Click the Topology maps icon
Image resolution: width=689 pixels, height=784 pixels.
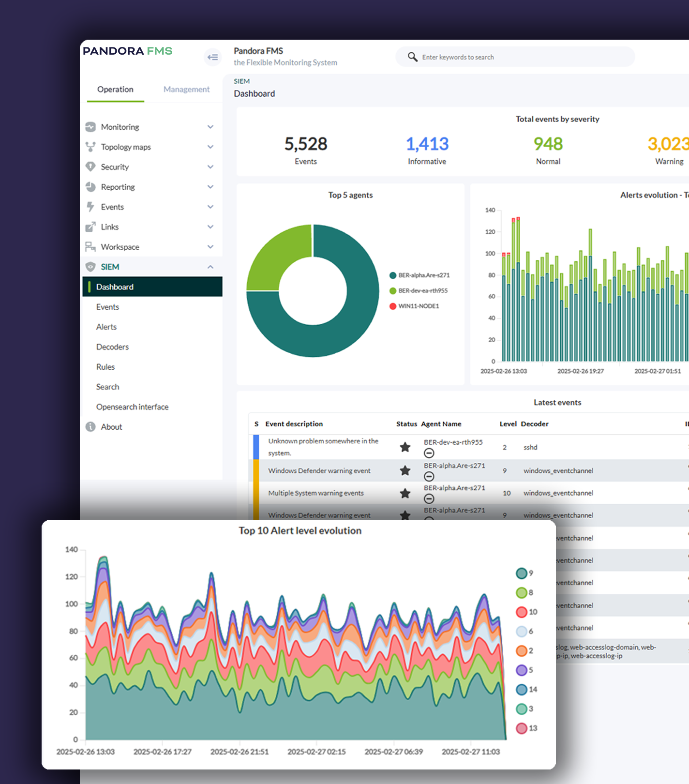[x=90, y=147]
